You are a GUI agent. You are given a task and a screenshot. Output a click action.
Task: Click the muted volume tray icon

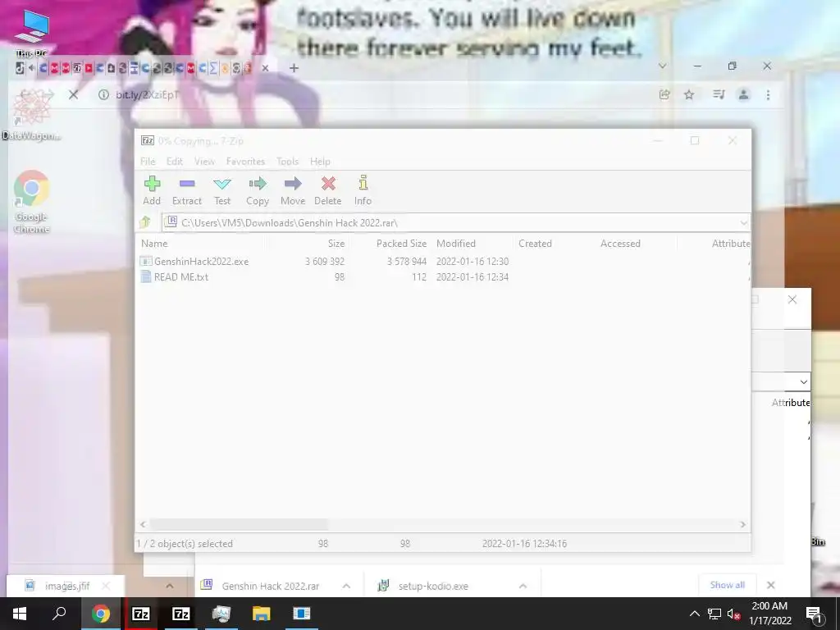733,614
